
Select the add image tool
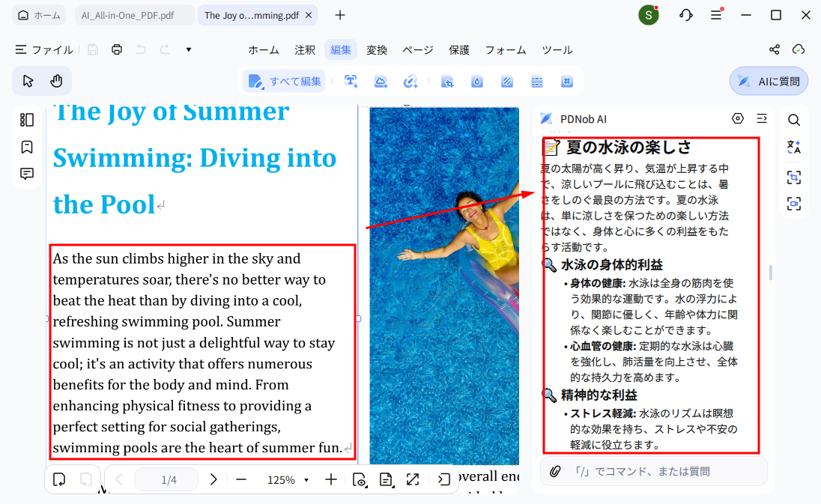click(381, 81)
